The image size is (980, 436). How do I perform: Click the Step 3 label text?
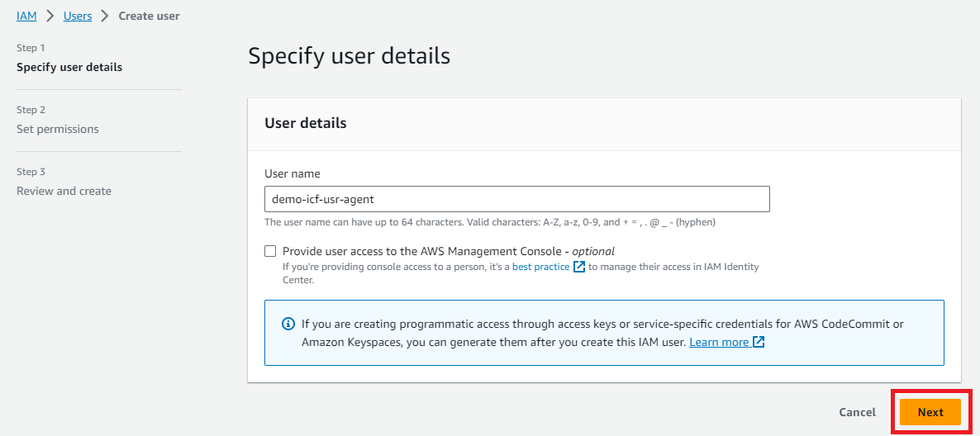click(31, 172)
